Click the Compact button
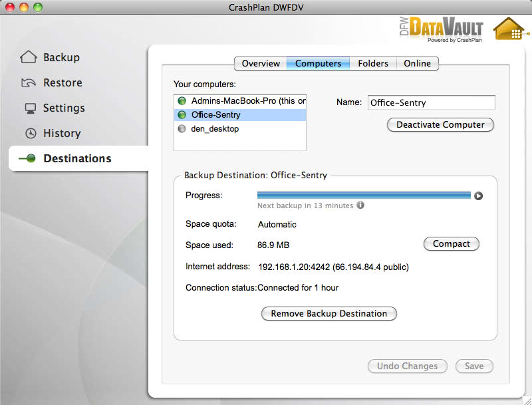Screen dimensions: 532x405 [452, 244]
